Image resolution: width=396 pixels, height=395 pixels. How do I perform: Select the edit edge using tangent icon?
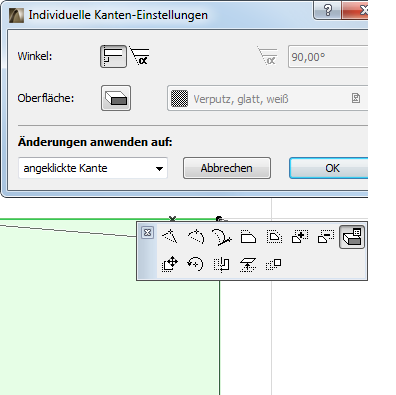(x=222, y=237)
